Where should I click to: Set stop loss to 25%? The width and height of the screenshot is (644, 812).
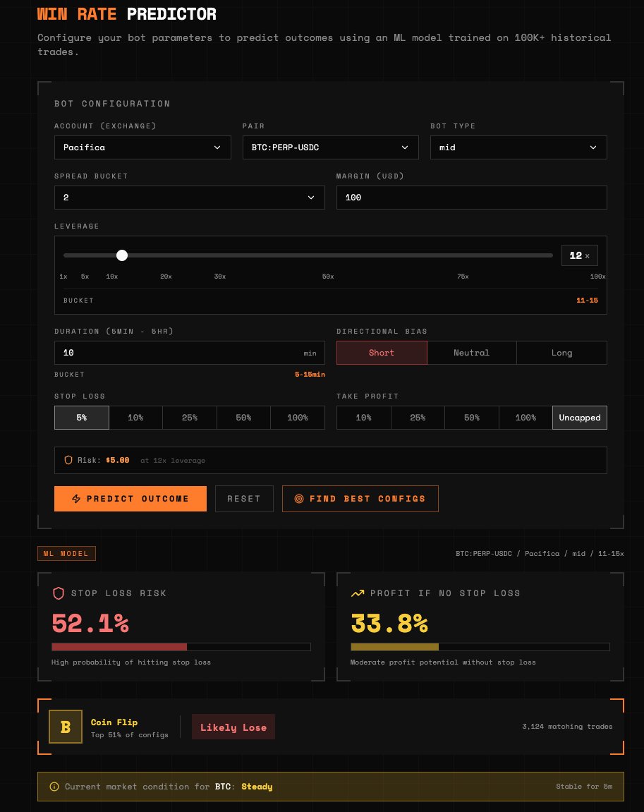(190, 418)
